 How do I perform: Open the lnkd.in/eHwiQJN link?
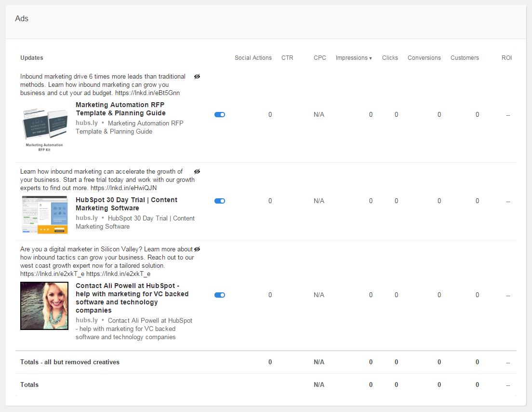pos(123,188)
